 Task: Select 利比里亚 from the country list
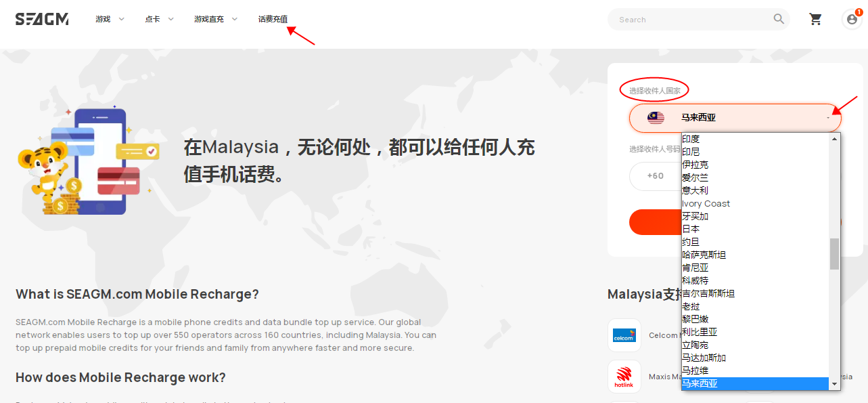pos(755,332)
